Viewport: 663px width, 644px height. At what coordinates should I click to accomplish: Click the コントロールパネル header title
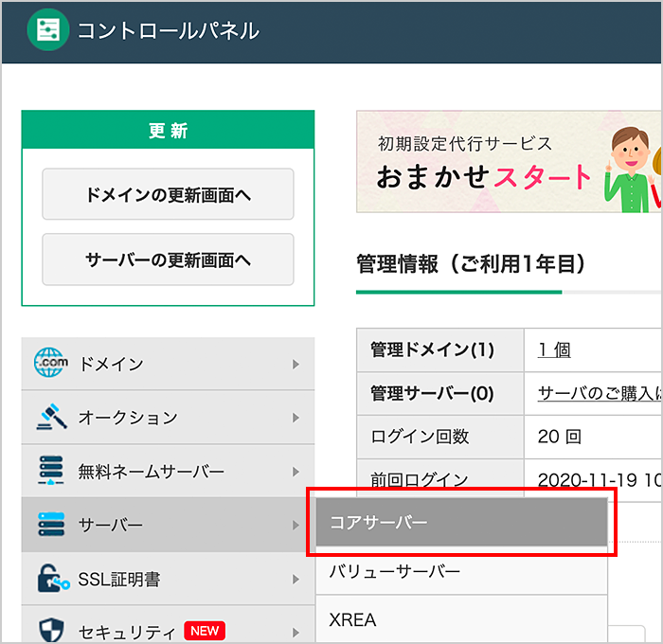click(168, 31)
